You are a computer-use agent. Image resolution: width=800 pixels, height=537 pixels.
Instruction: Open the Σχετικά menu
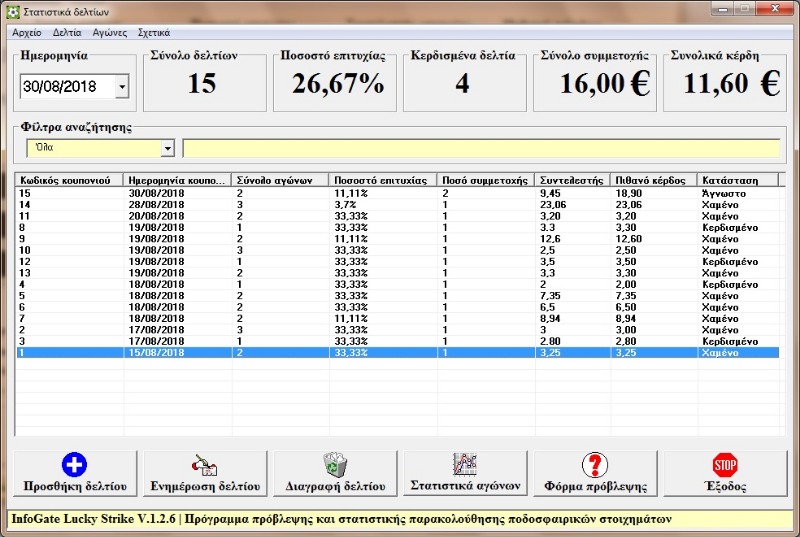(153, 32)
